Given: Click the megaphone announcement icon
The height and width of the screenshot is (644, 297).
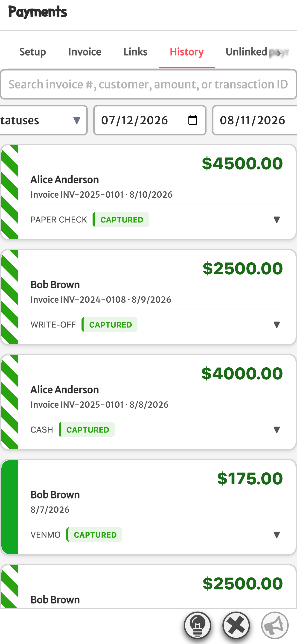Looking at the screenshot, I should click(x=275, y=626).
